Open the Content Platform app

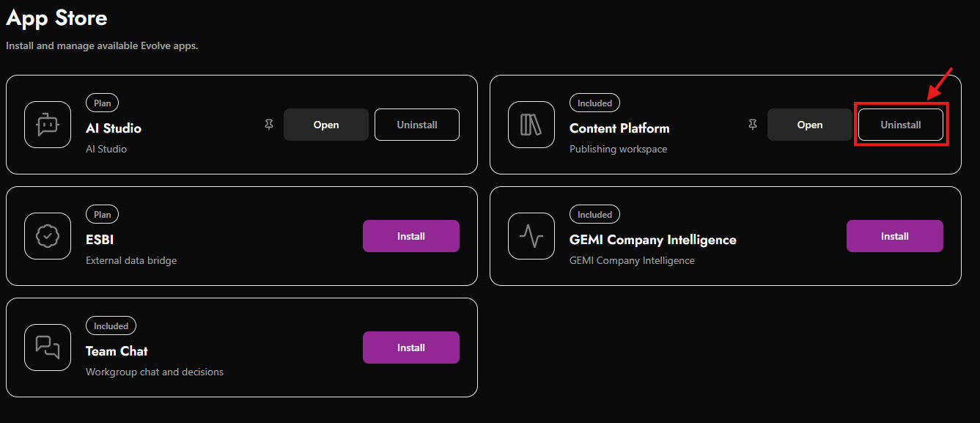810,125
